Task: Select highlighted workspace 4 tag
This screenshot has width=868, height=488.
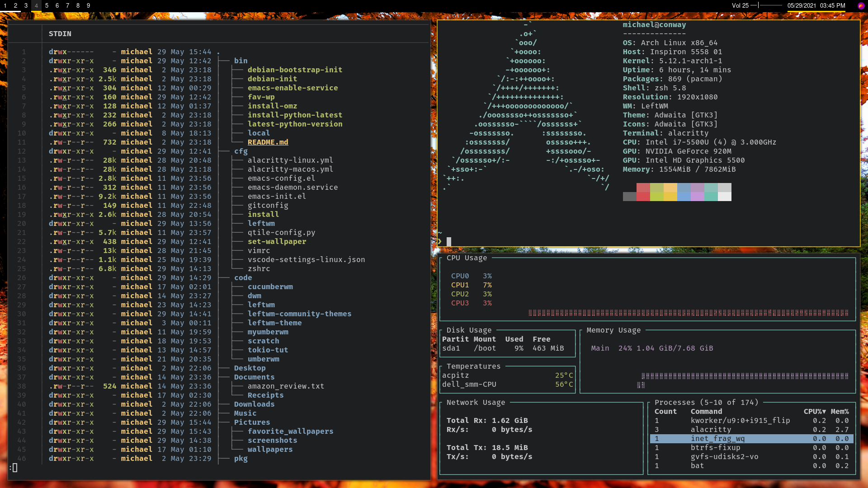Action: tap(36, 5)
